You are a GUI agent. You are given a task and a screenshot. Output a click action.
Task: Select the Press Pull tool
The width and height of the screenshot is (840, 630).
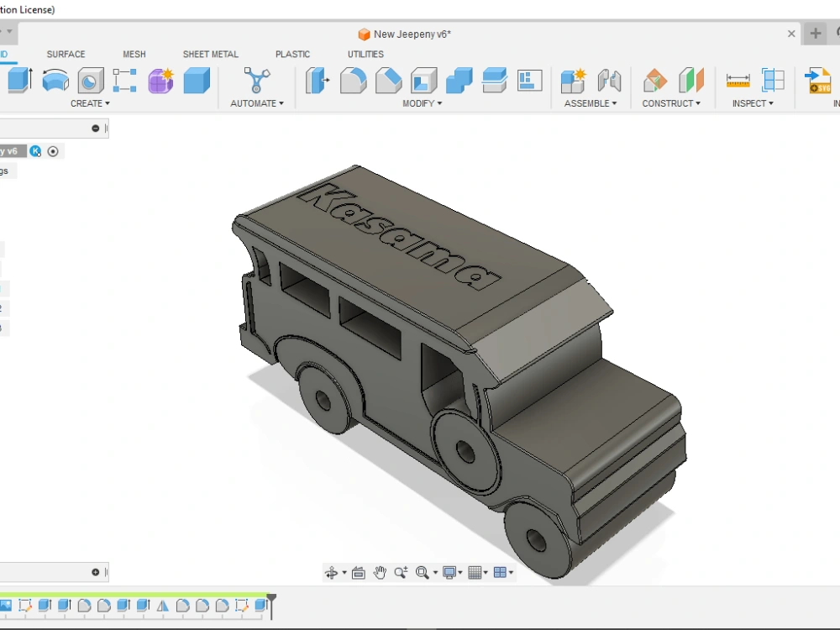coord(318,81)
